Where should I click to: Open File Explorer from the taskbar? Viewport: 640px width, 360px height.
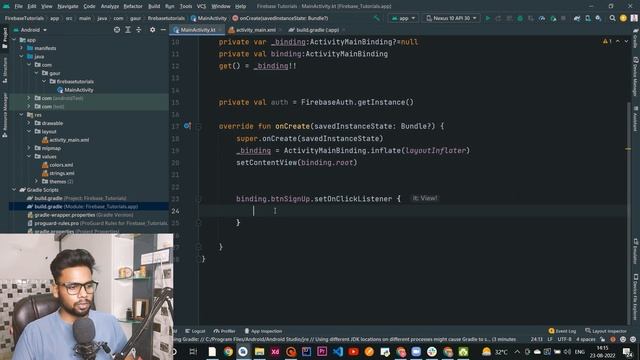(259, 351)
